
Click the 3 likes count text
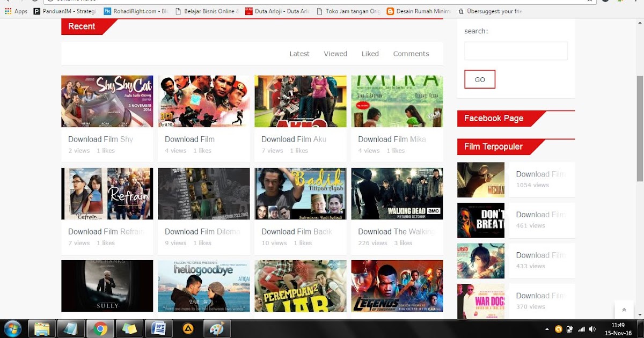click(x=403, y=243)
